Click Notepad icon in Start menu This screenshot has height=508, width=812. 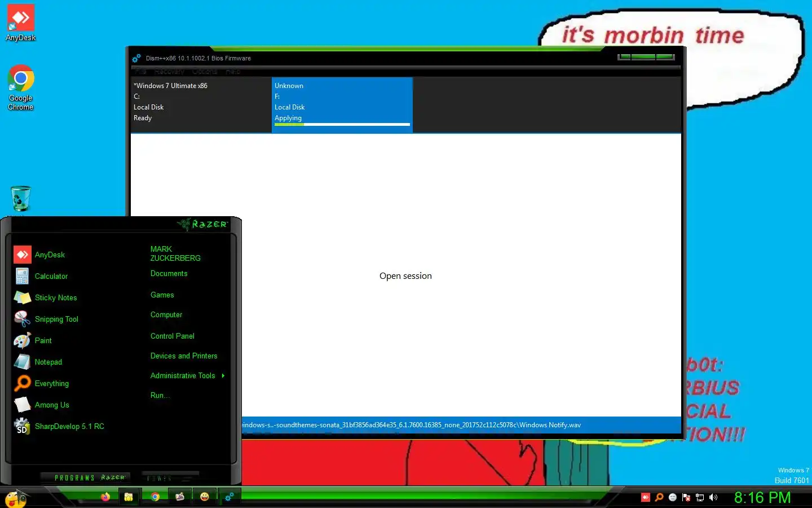click(x=23, y=362)
